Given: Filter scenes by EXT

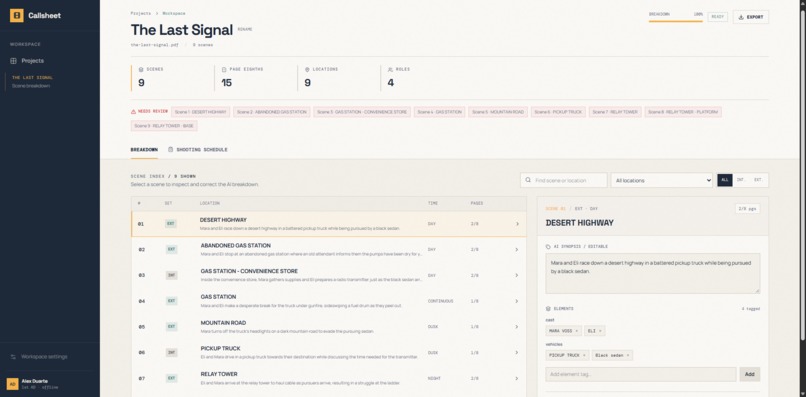Looking at the screenshot, I should pyautogui.click(x=758, y=180).
